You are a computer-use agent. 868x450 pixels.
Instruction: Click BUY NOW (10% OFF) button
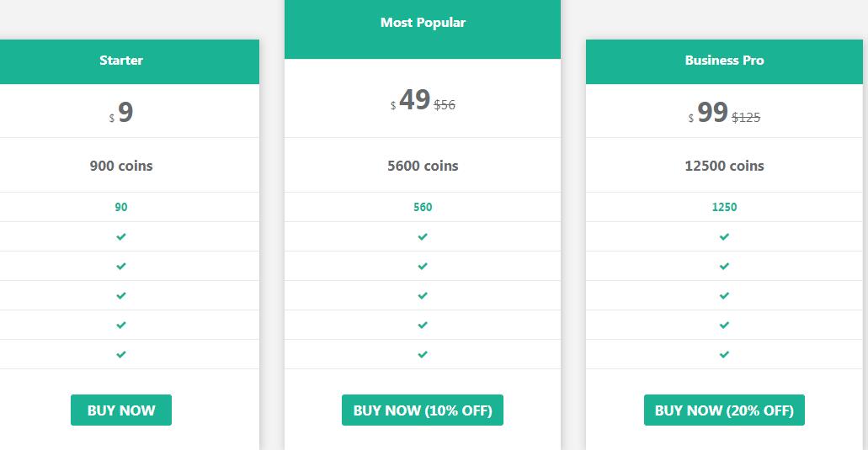[423, 410]
